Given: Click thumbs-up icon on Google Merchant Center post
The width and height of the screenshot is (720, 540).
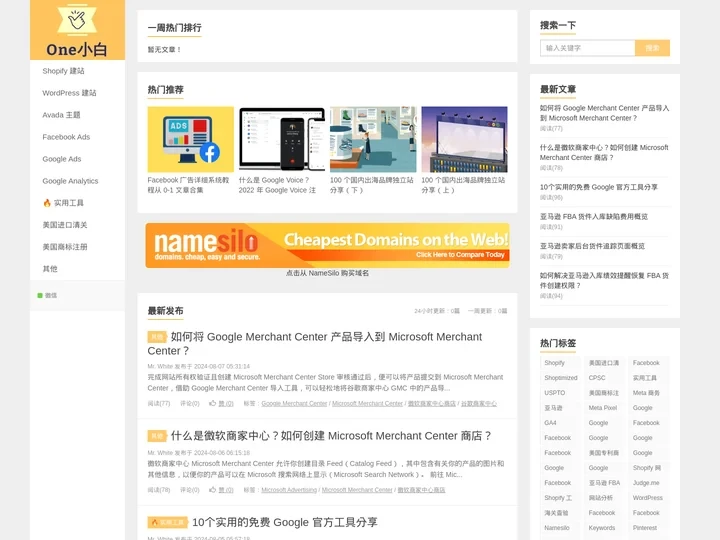Looking at the screenshot, I should [x=213, y=403].
